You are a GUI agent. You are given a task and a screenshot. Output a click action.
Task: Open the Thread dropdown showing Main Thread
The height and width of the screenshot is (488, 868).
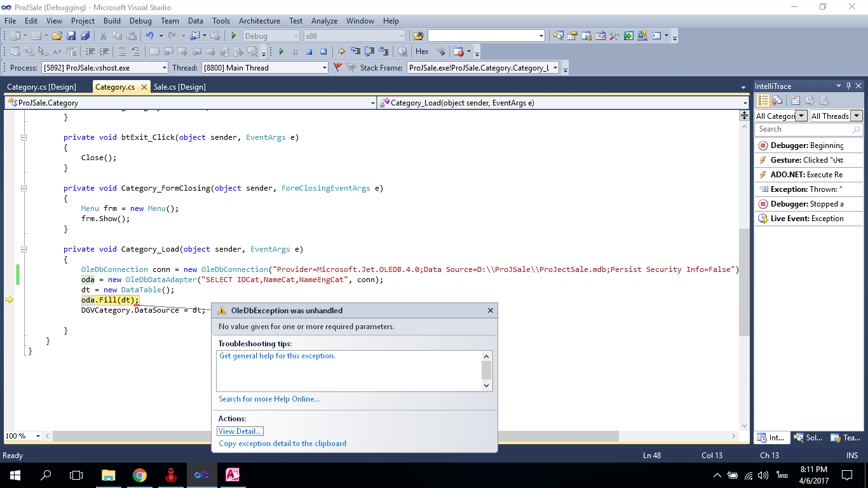pyautogui.click(x=265, y=67)
